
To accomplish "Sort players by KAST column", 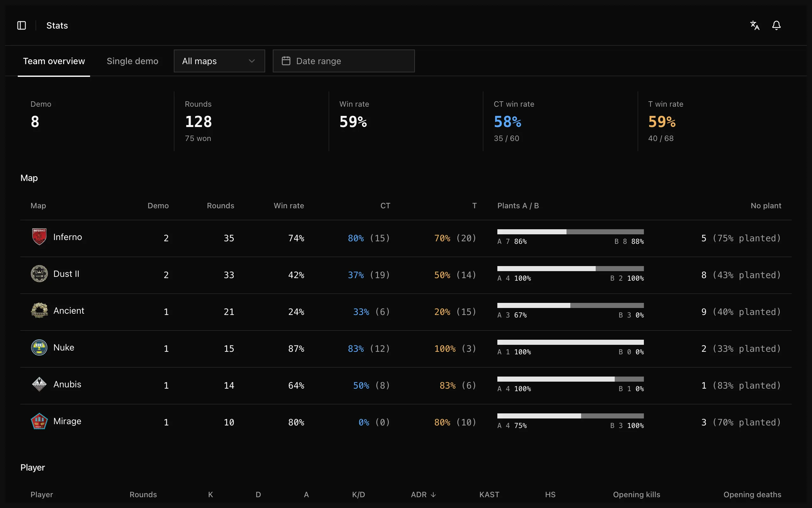I will coord(489,495).
